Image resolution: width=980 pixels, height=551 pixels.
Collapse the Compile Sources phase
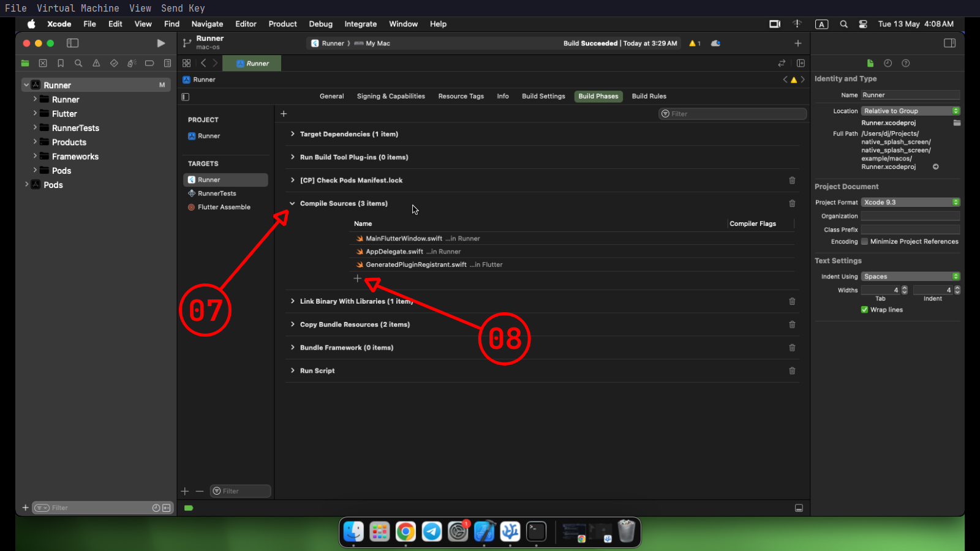coord(292,203)
